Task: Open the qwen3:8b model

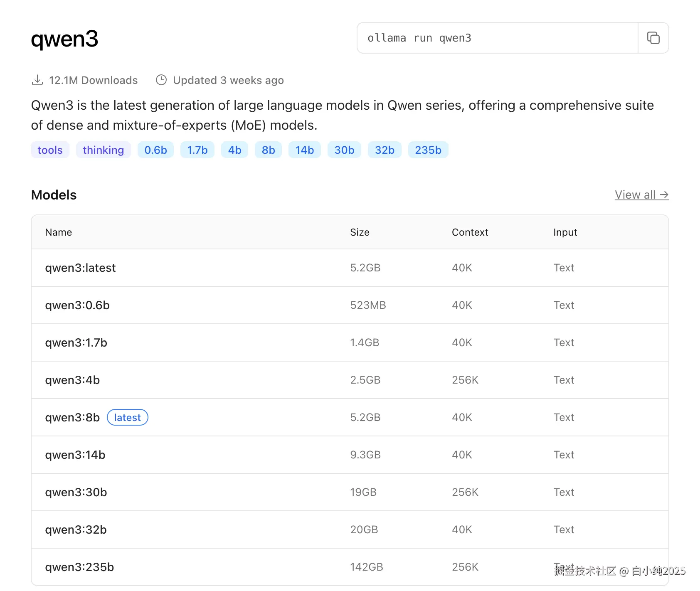Action: (72, 418)
